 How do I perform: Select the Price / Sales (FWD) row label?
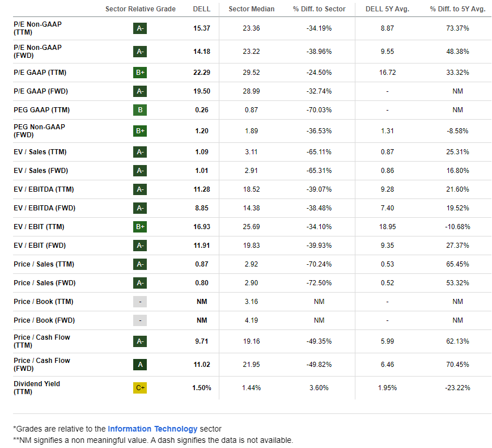pos(45,283)
